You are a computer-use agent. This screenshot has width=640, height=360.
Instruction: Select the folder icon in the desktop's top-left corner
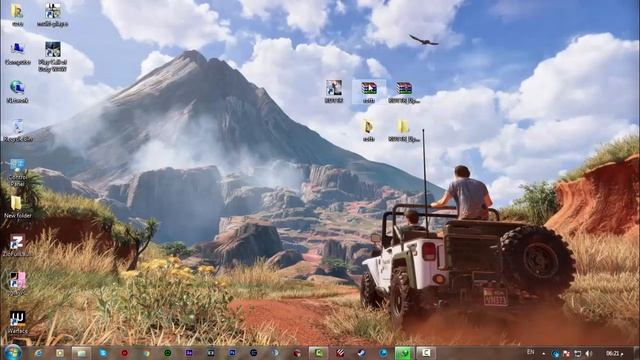coord(17,15)
